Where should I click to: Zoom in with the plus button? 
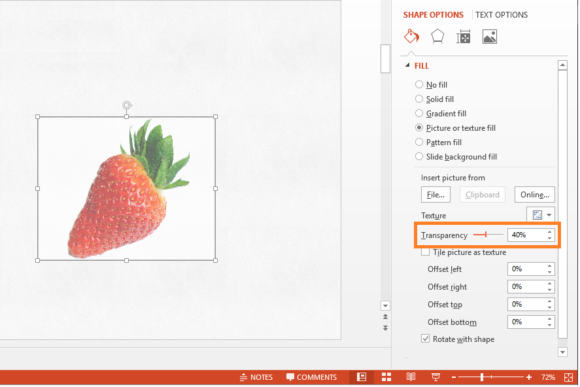tap(529, 377)
